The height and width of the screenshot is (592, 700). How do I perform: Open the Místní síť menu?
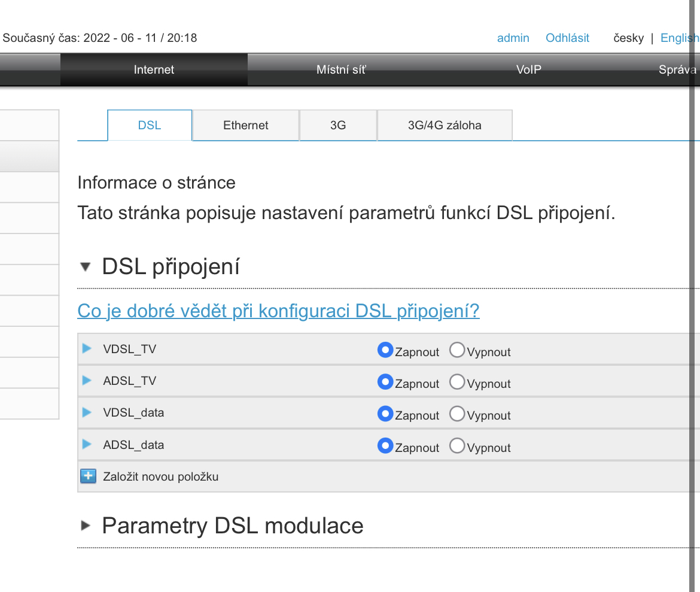click(x=341, y=69)
